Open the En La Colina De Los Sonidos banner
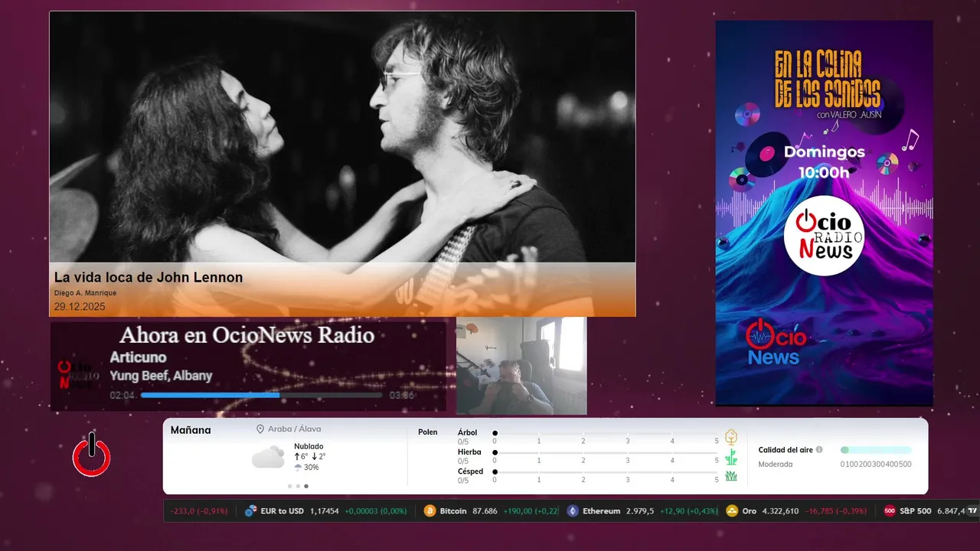The height and width of the screenshot is (551, 980). coord(824,213)
